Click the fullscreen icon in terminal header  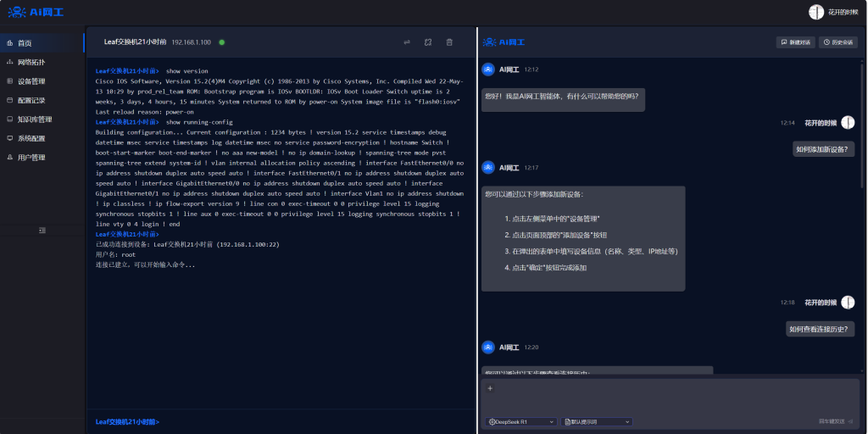pos(428,42)
